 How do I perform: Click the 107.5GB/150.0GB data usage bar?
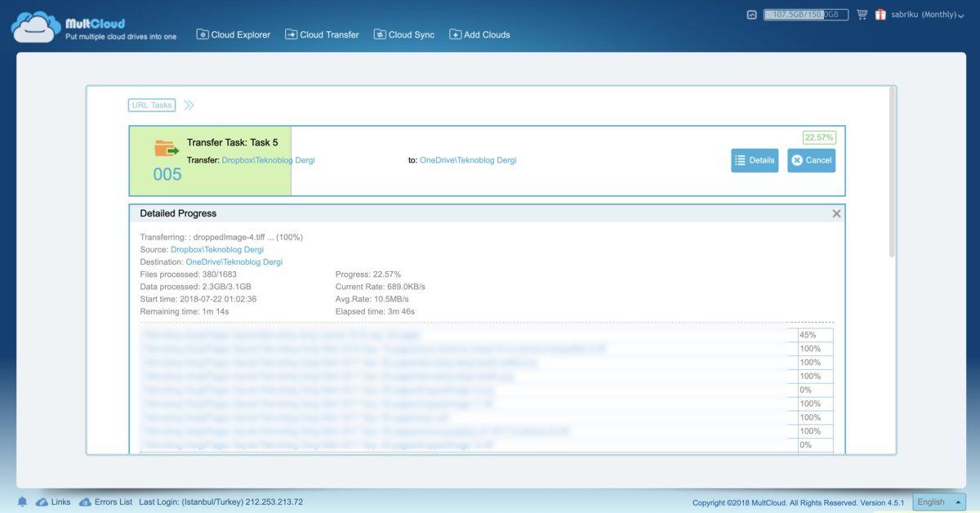pos(805,15)
